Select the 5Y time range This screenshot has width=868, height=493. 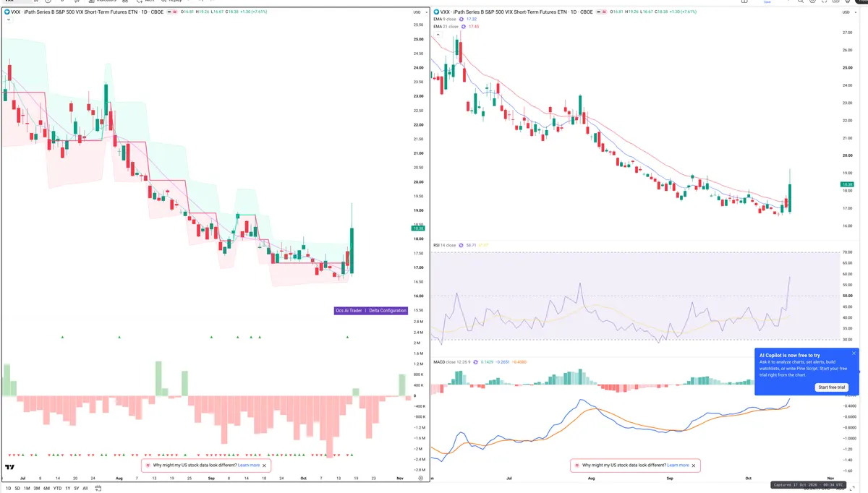coord(76,488)
